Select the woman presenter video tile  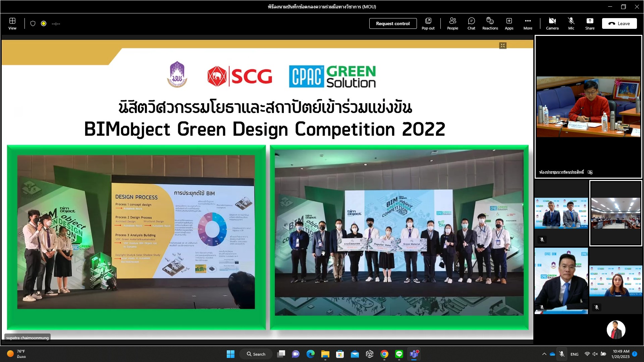[615, 281]
